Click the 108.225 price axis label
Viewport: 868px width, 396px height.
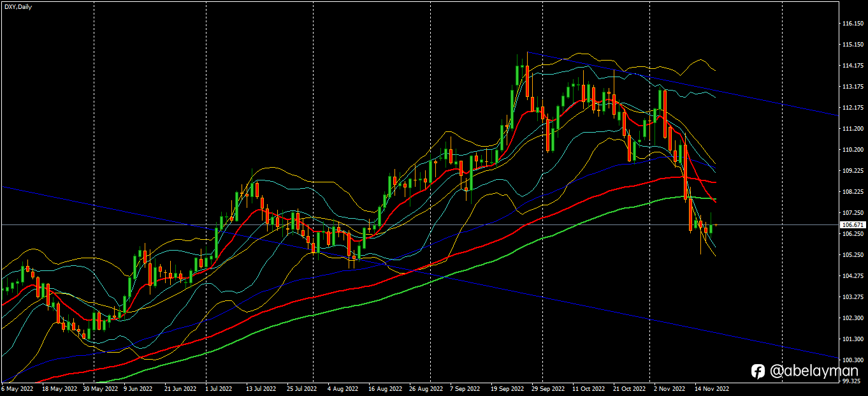point(853,192)
